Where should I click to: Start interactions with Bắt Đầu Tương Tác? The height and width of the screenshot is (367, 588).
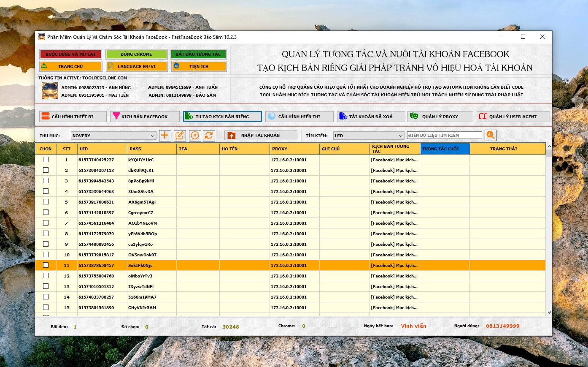[x=198, y=54]
